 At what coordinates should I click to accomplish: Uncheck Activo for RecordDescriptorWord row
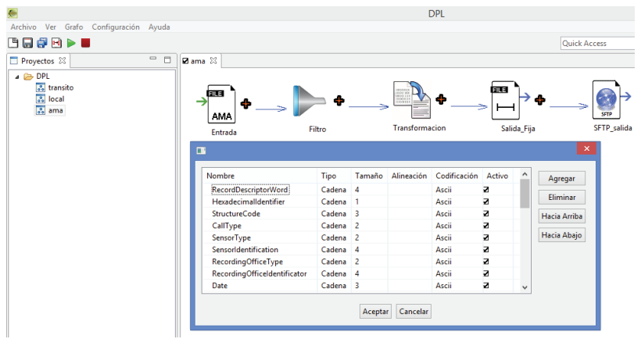[x=486, y=190]
